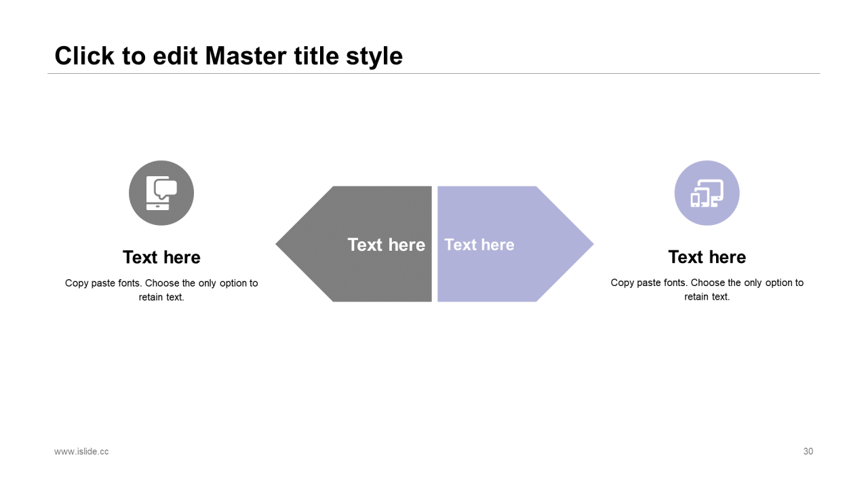Select the 'Text here' heading under gray circle
The height and width of the screenshot is (488, 868).
click(161, 258)
